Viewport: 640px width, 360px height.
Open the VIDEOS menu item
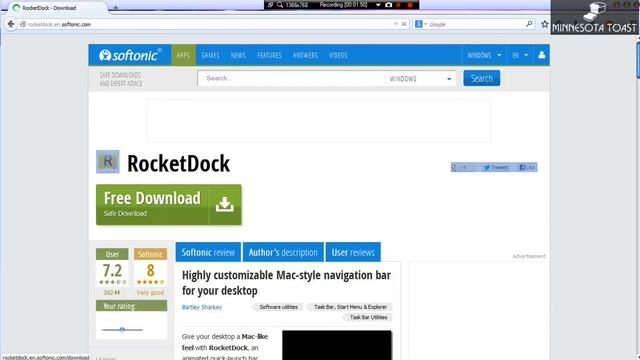338,55
